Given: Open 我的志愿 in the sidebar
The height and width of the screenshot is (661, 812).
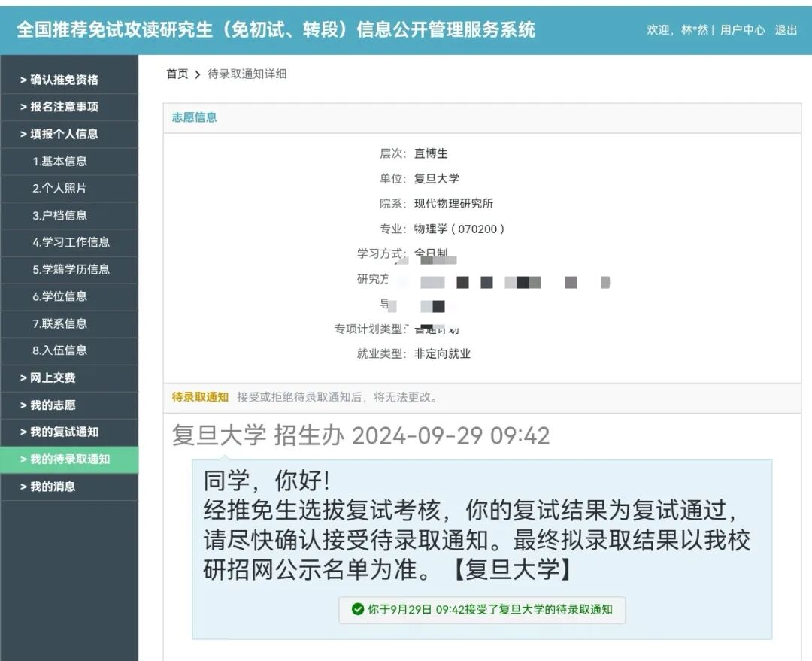Looking at the screenshot, I should [69, 405].
